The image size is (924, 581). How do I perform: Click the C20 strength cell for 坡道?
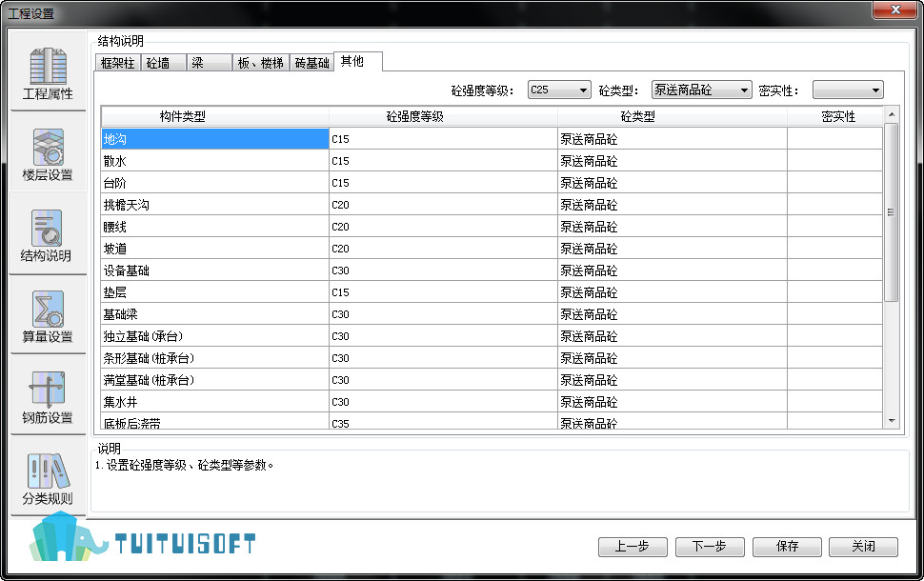point(443,249)
